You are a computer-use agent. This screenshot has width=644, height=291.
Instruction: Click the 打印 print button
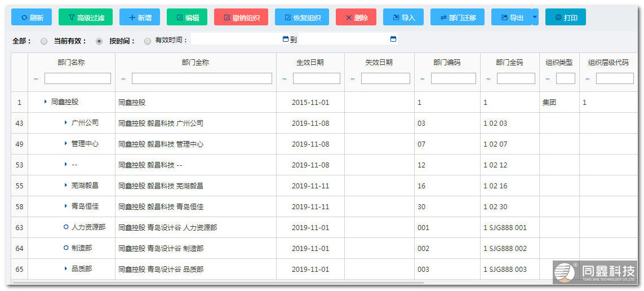(566, 17)
